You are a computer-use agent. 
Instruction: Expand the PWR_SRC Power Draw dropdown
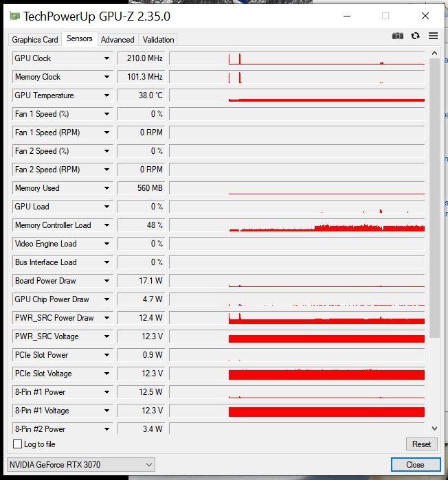[107, 318]
